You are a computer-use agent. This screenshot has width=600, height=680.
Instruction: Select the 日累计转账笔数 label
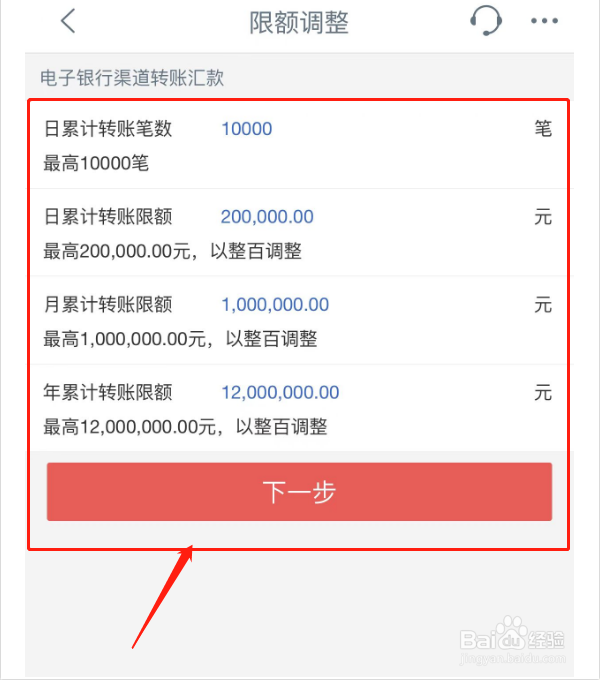click(x=108, y=129)
